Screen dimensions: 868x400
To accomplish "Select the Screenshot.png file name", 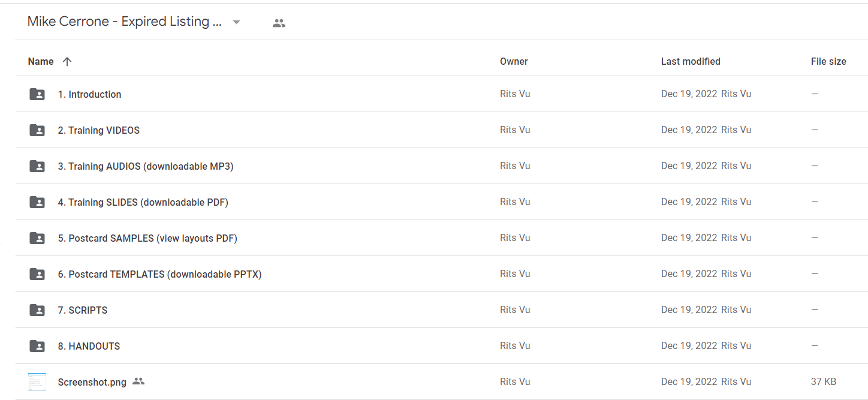I will point(92,382).
